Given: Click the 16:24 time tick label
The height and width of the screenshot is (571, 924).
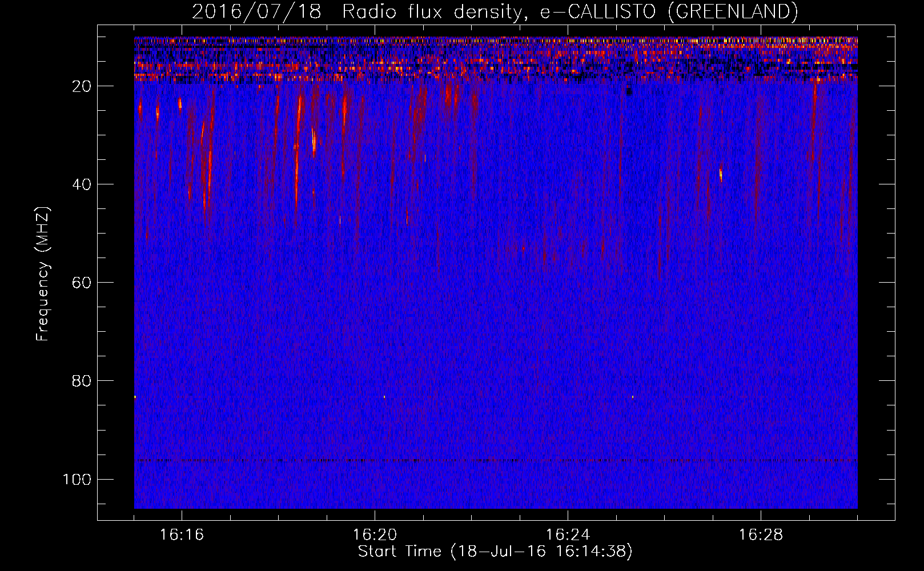Looking at the screenshot, I should 568,534.
